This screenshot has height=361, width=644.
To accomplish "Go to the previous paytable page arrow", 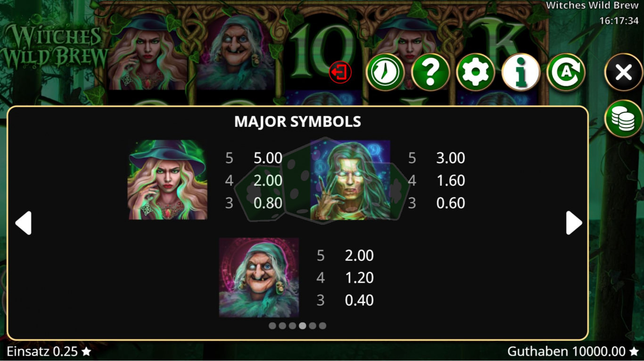I will 24,223.
